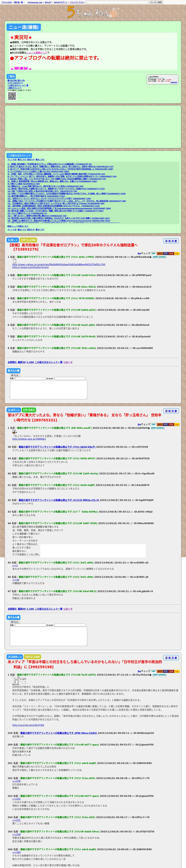Click PLT badge in thread 733893279 be-check row
This screenshot has width=186, height=868.
click(166, 253)
